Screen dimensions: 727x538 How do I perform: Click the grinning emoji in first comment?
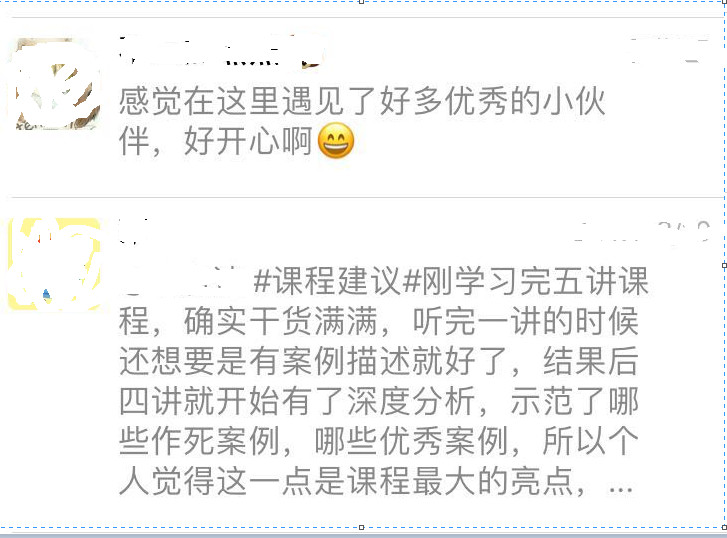336,141
